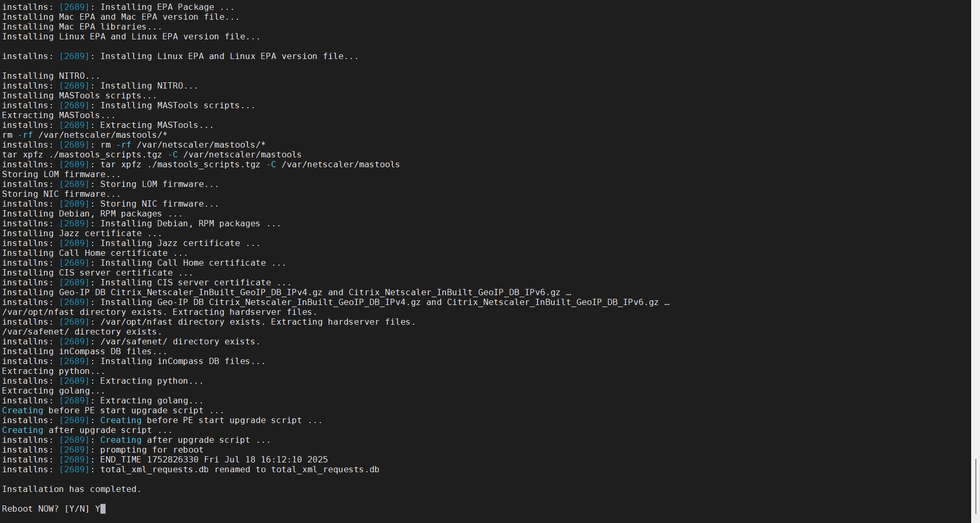The height and width of the screenshot is (523, 980).
Task: Click the unprefixed 'Storing LOM firmware...' line
Action: point(61,175)
